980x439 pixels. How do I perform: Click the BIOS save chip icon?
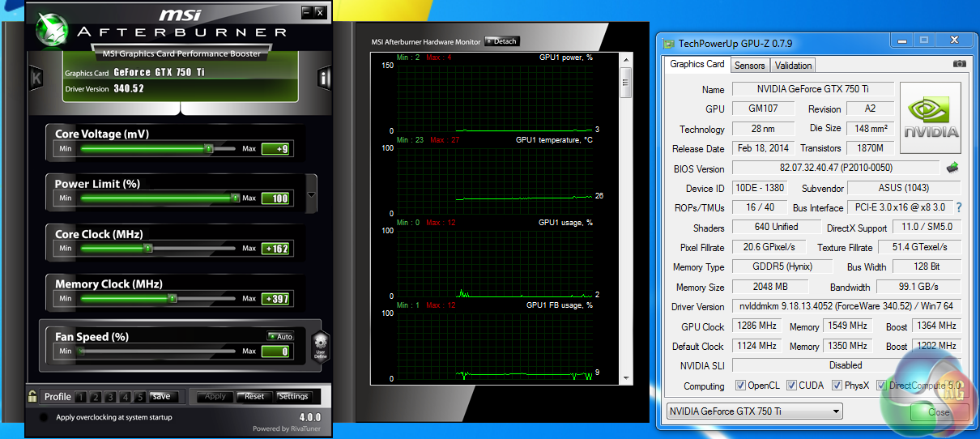[x=953, y=168]
